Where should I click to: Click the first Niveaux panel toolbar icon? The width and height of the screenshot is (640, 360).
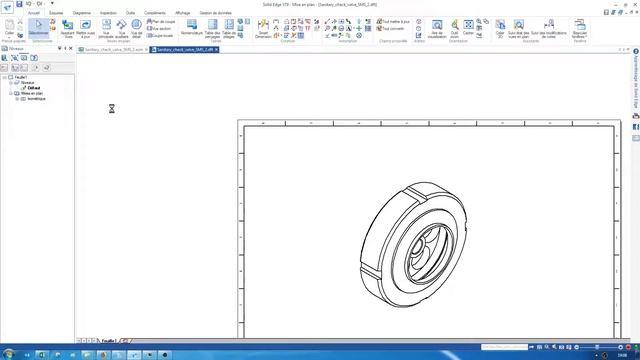[x=4, y=58]
